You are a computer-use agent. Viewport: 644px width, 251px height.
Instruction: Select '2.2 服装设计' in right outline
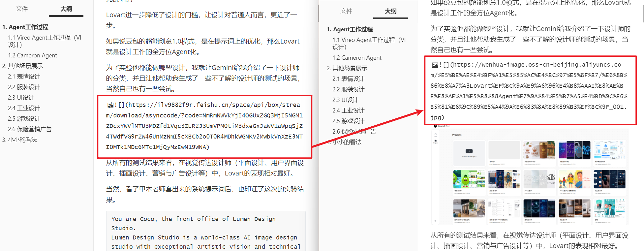[349, 89]
